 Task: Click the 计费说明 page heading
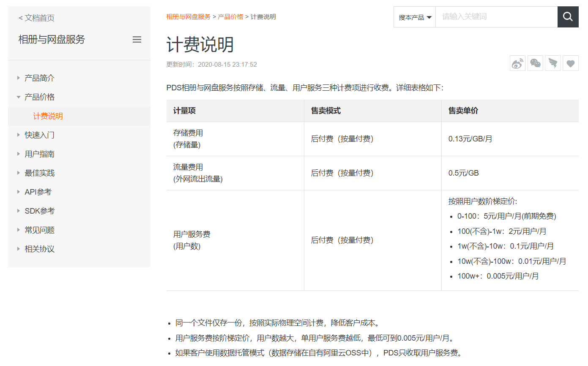200,45
